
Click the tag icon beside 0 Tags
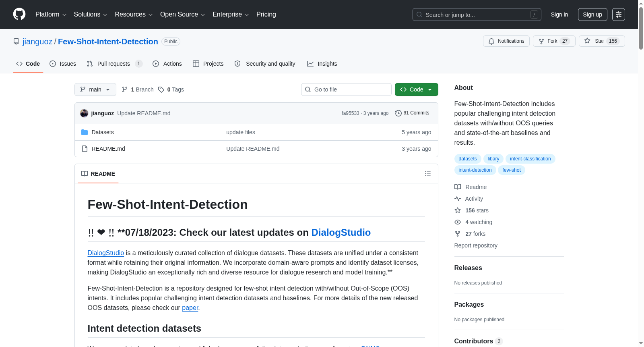click(161, 89)
